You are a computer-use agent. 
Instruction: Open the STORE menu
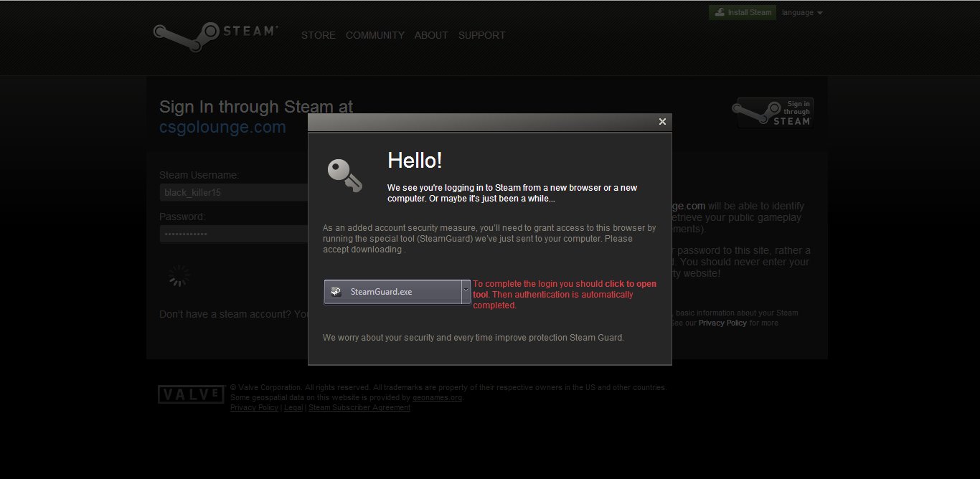[319, 35]
